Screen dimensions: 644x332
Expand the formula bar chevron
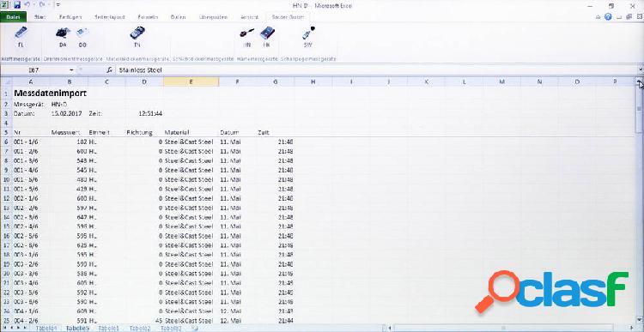[641, 70]
